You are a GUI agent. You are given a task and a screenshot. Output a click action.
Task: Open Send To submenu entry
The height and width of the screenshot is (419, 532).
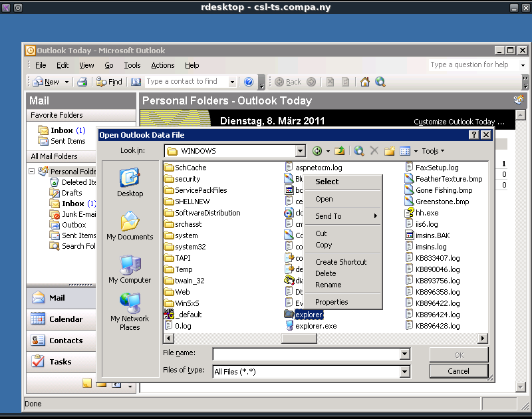329,216
